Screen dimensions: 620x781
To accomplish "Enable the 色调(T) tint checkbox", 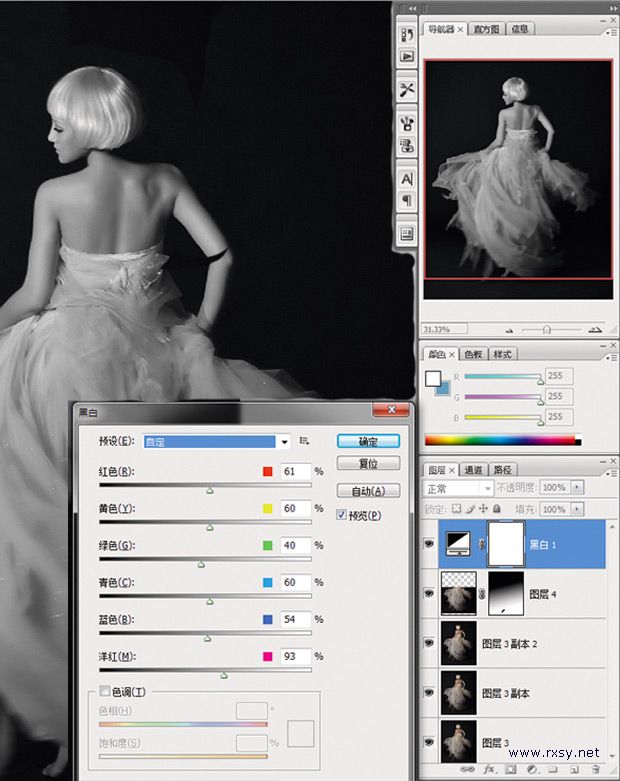I will [x=105, y=691].
